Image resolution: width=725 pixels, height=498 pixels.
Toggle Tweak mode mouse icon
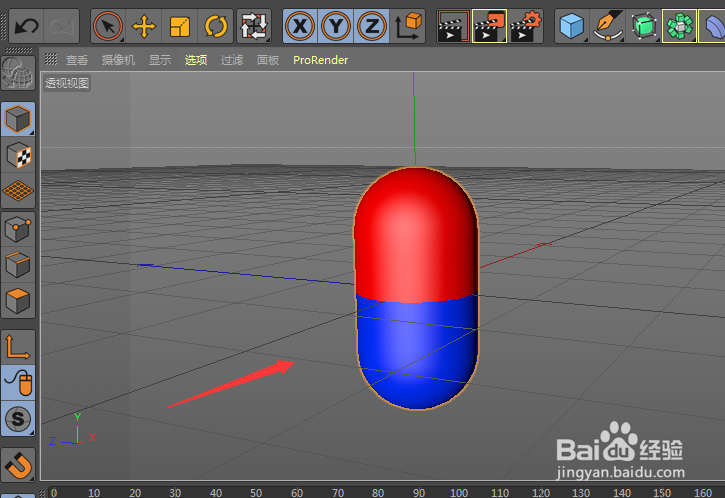(18, 383)
